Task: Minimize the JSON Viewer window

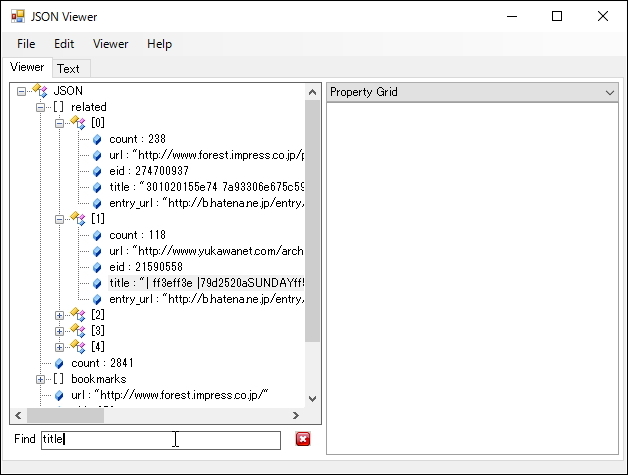Action: pos(512,16)
